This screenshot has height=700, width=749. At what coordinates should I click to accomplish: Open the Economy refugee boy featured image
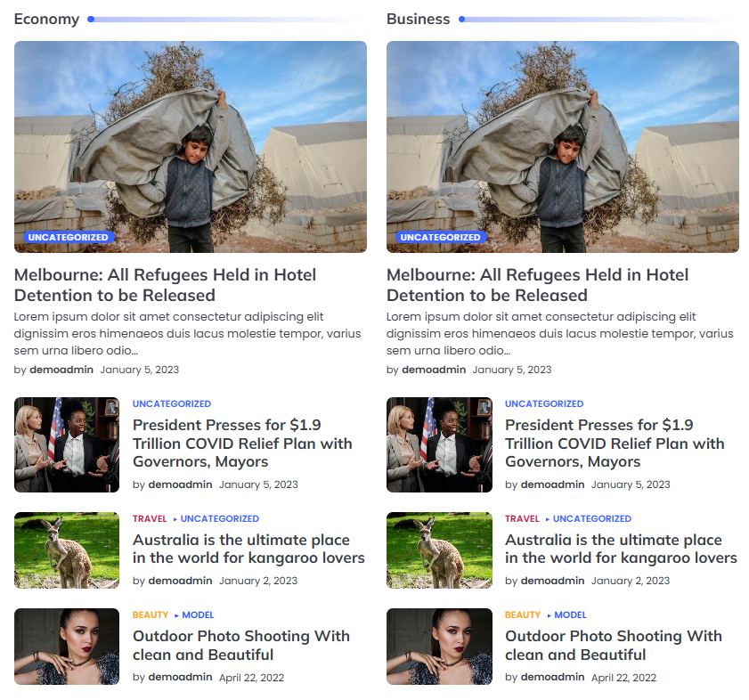(190, 147)
